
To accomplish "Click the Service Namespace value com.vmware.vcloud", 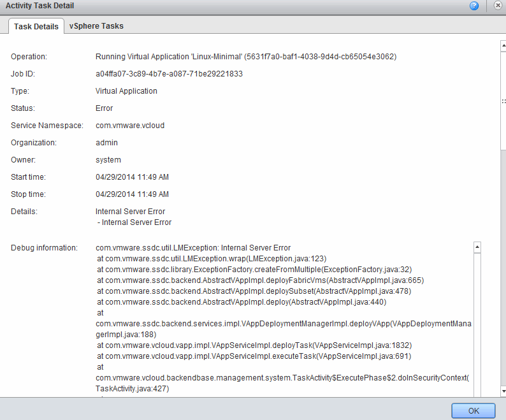I will [x=130, y=126].
